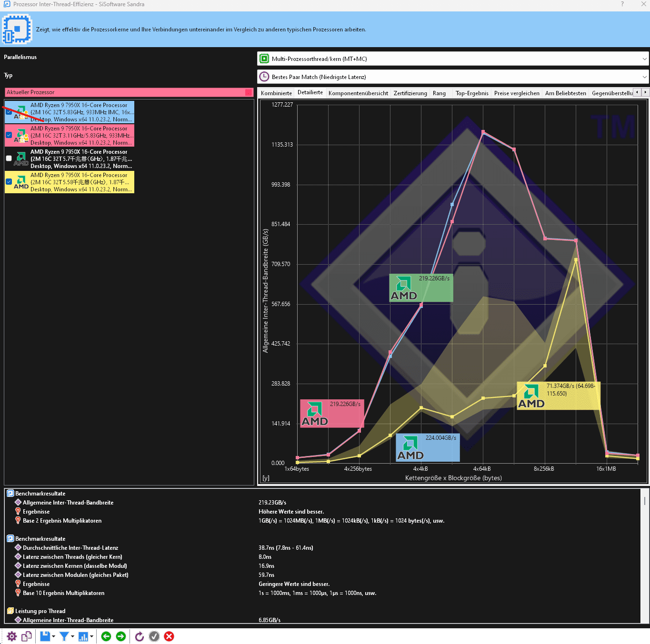Click diamond icon beside Durchschnittliche Inter-Thread-Latenz
The height and width of the screenshot is (644, 650).
pyautogui.click(x=18, y=548)
